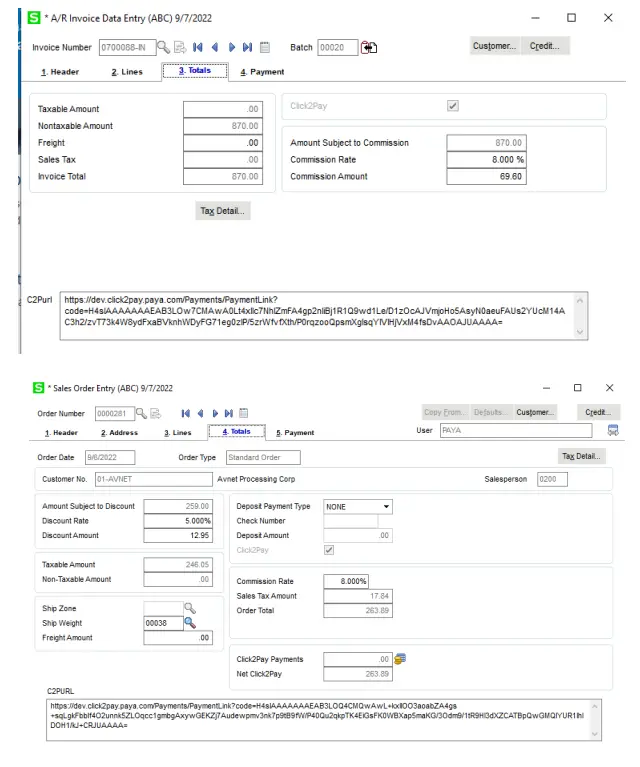The image size is (640, 767).
Task: Click the Order Number lookup magnifier icon
Action: tap(141, 413)
